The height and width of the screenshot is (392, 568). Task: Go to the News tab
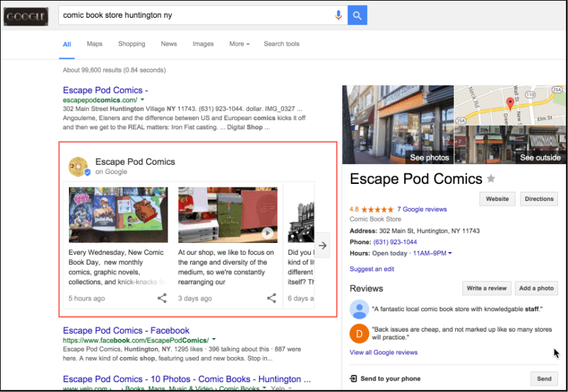pos(169,44)
